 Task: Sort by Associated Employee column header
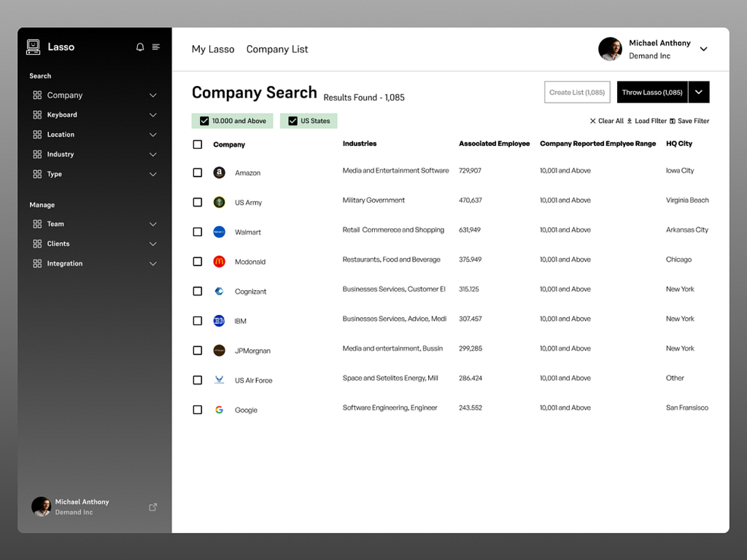point(494,143)
